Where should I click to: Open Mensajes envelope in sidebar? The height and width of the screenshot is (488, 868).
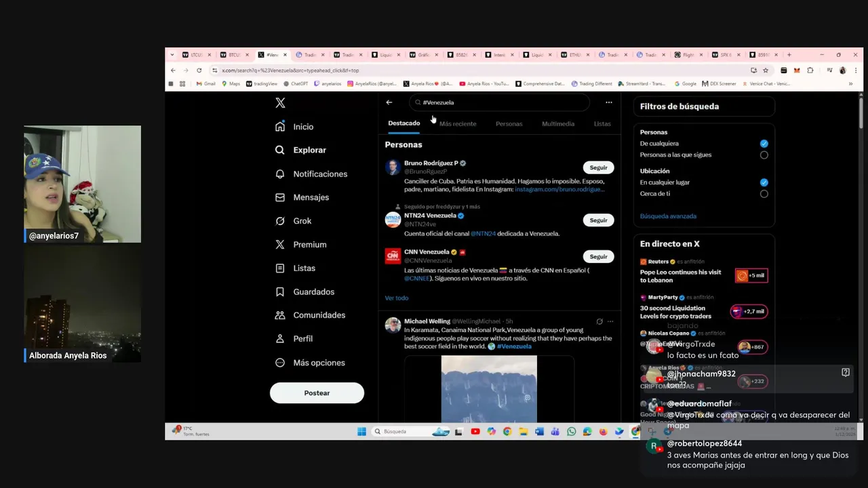pyautogui.click(x=302, y=197)
